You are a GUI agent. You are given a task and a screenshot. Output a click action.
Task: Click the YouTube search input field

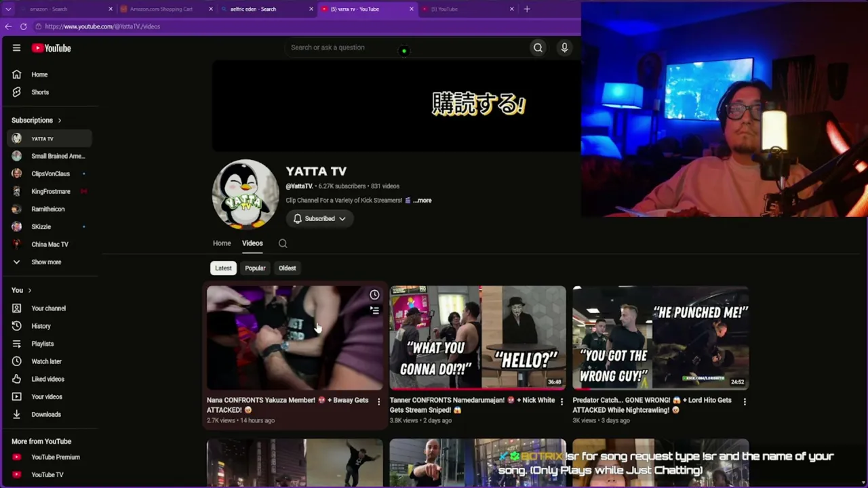pyautogui.click(x=406, y=47)
